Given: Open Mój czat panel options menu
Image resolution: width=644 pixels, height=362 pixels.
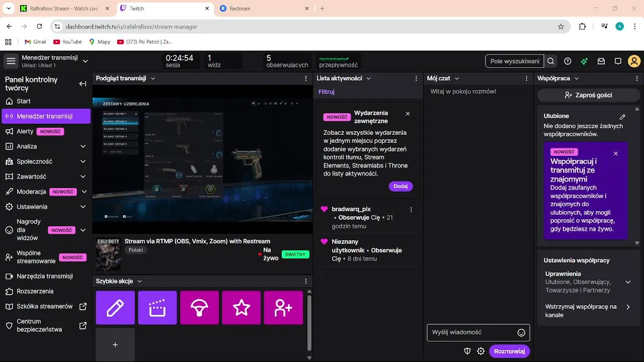Looking at the screenshot, I should coord(527,78).
